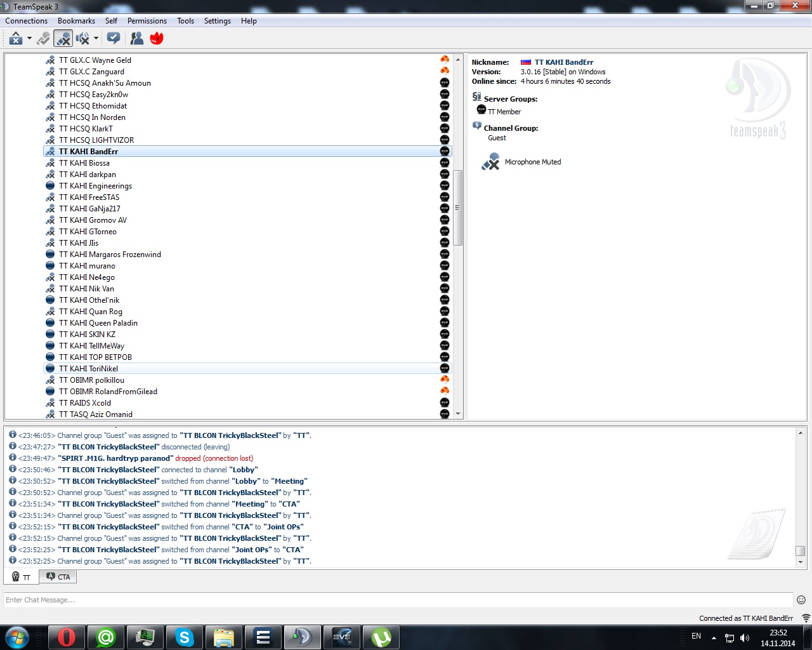
Task: Click the chat message input field
Action: click(x=398, y=600)
